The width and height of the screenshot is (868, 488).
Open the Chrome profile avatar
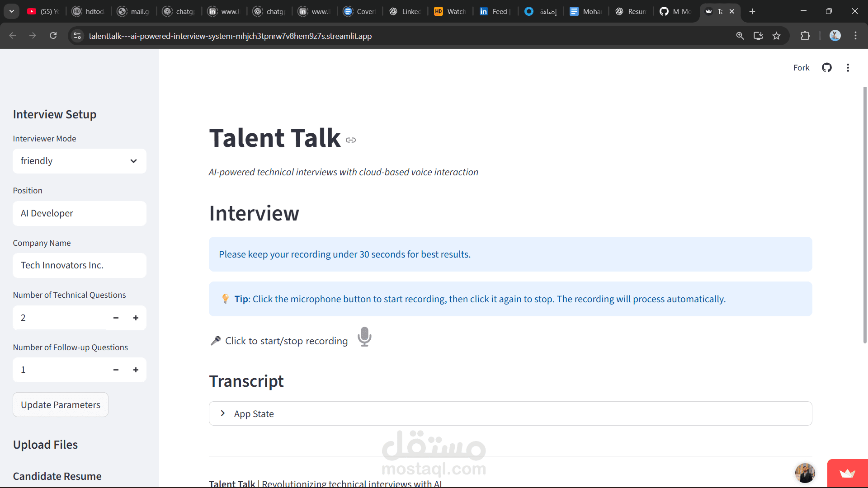(x=835, y=36)
